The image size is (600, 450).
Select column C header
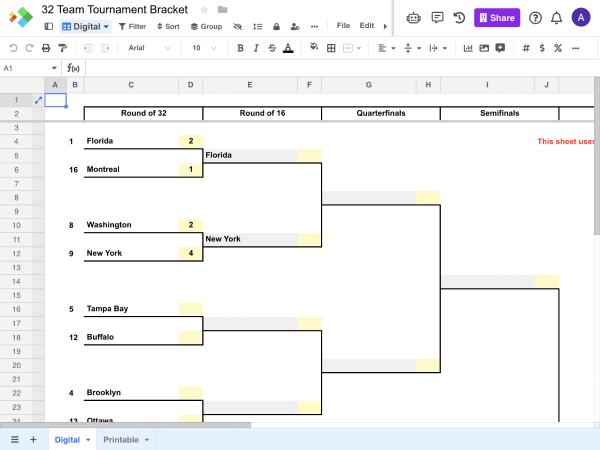coord(131,85)
